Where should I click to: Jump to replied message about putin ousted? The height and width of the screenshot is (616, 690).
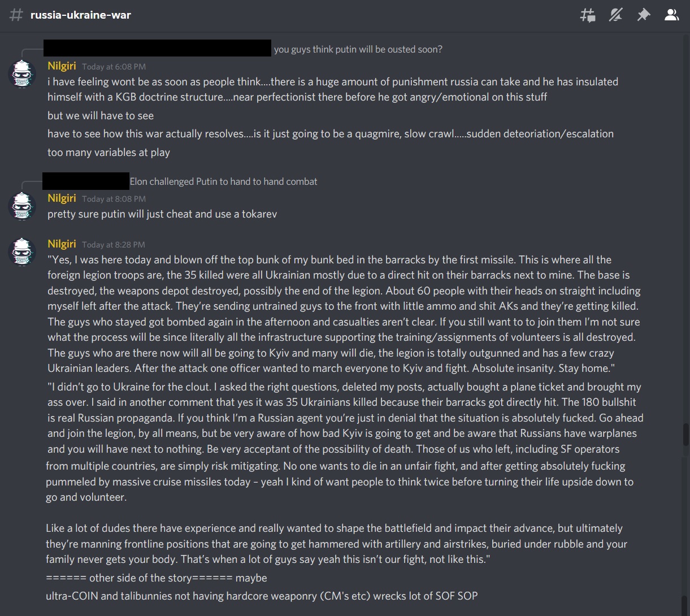[x=358, y=49]
